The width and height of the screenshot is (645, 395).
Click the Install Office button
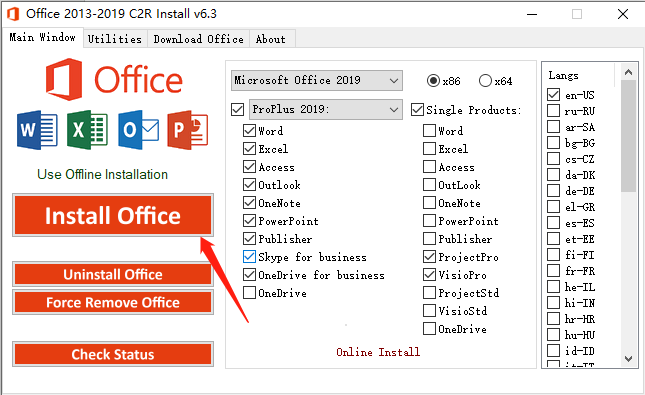[113, 215]
